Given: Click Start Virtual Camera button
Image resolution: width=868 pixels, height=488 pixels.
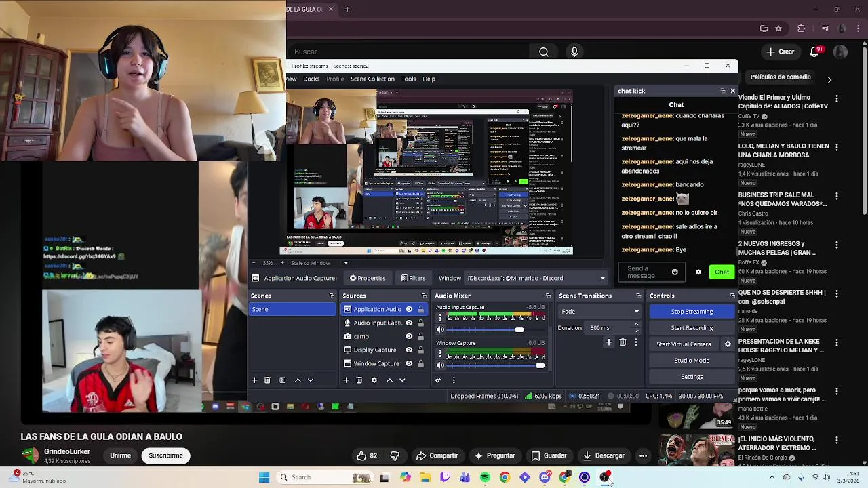Looking at the screenshot, I should 684,344.
